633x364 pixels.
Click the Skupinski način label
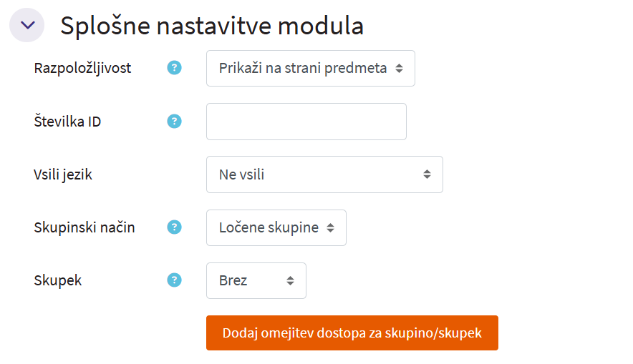click(84, 227)
